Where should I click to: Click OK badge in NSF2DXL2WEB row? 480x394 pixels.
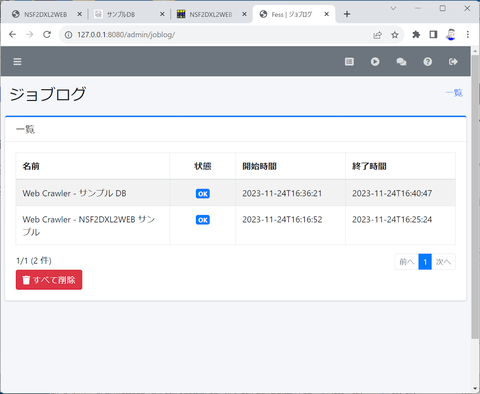(203, 220)
